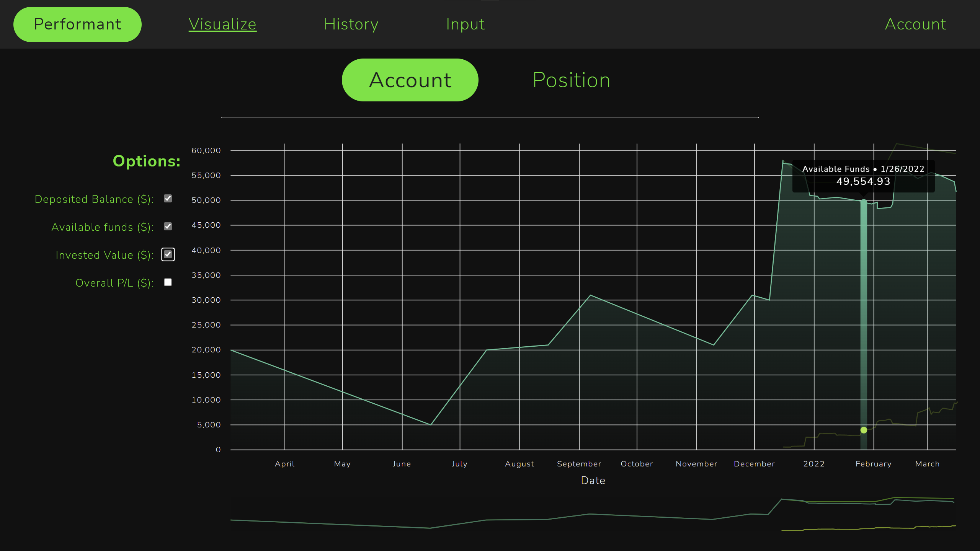
Task: Click the September peak on chart line
Action: 590,295
